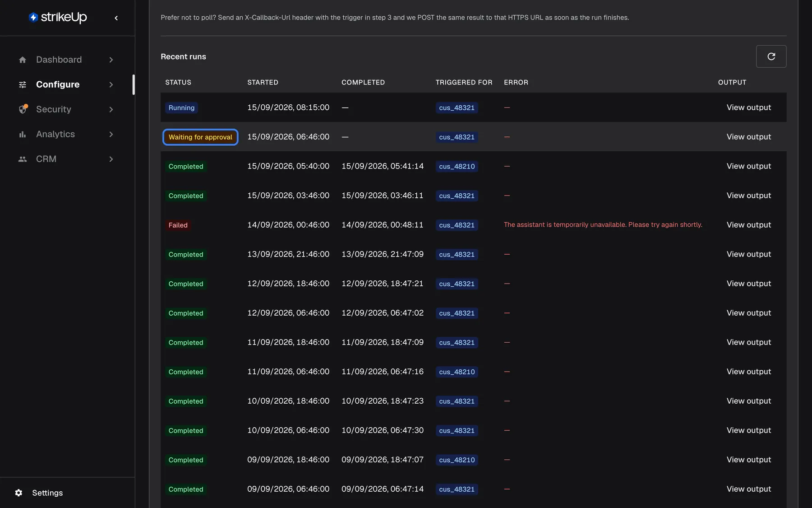
Task: Click the Failed status badge
Action: pyautogui.click(x=178, y=225)
